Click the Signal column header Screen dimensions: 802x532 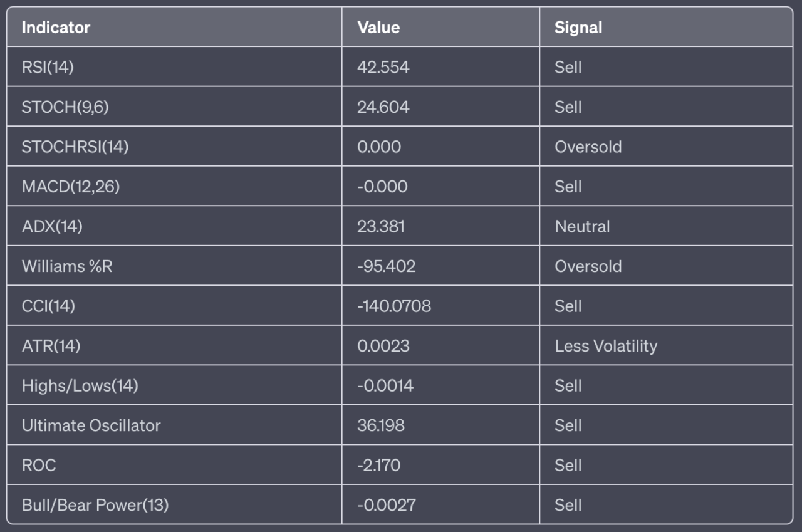point(578,28)
